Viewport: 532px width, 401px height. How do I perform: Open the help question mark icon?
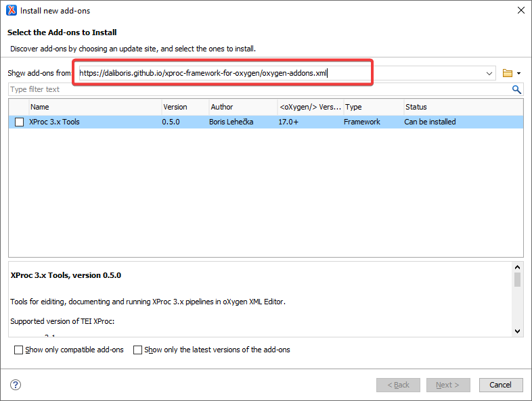[x=16, y=385]
